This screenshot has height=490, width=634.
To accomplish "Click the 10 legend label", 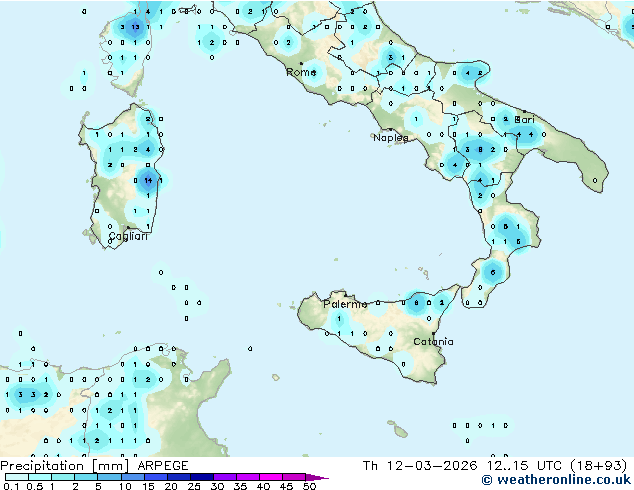I will pos(125,486).
